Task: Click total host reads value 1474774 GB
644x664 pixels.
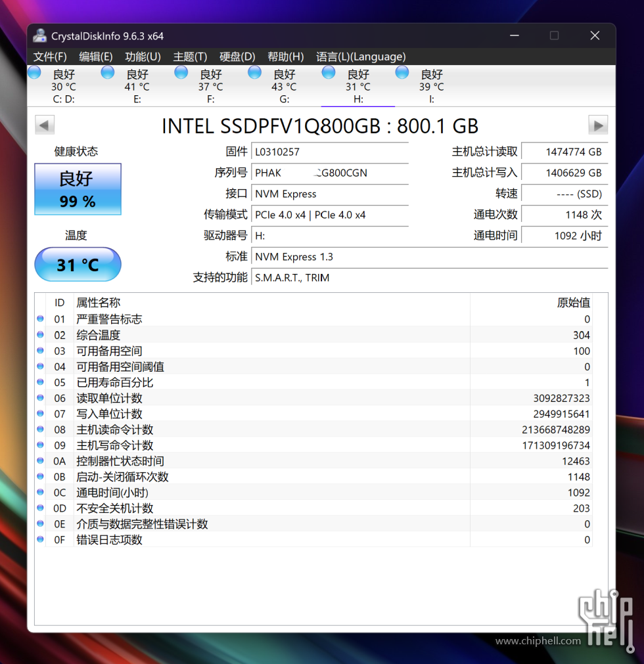Action: (x=564, y=152)
